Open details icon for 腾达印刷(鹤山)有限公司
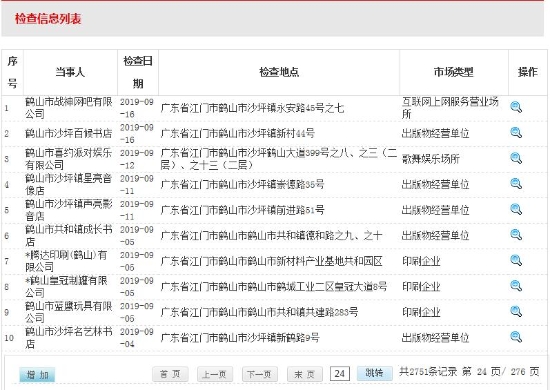 pos(516,261)
